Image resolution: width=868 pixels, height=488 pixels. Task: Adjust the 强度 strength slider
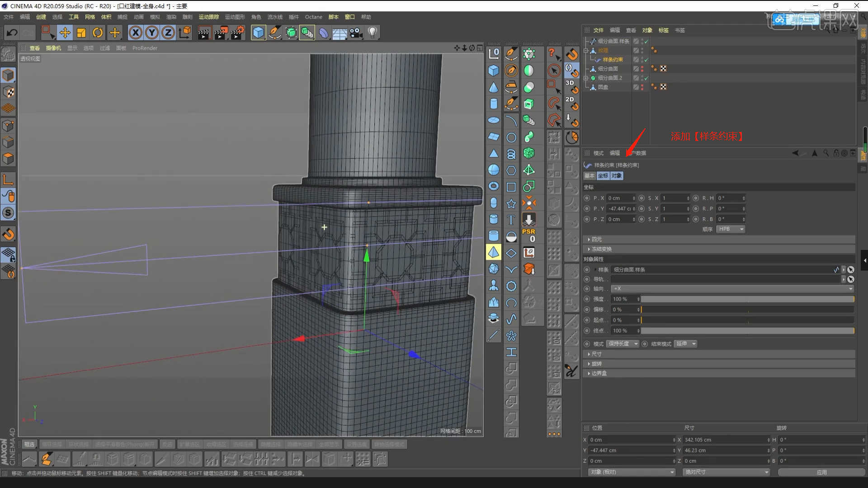(x=747, y=299)
